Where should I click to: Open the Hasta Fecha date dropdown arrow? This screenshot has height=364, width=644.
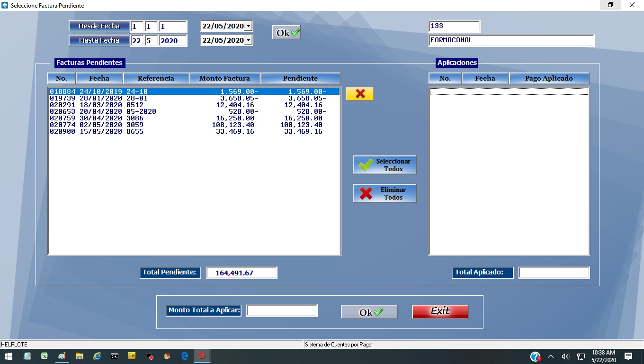[x=248, y=40]
